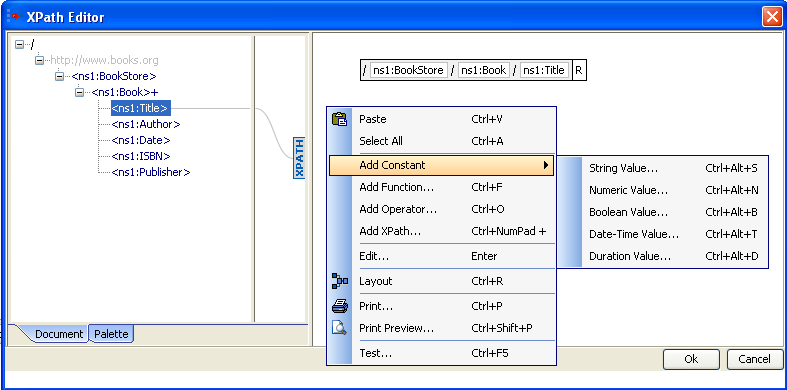Switch to the Document tab
This screenshot has width=787, height=390.
point(59,334)
